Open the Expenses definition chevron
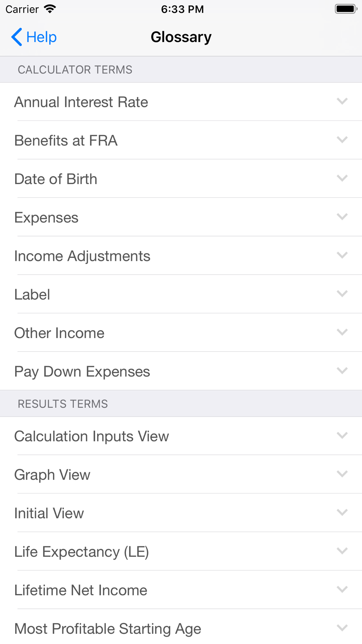Viewport: 362px width, 644px height. point(342,217)
